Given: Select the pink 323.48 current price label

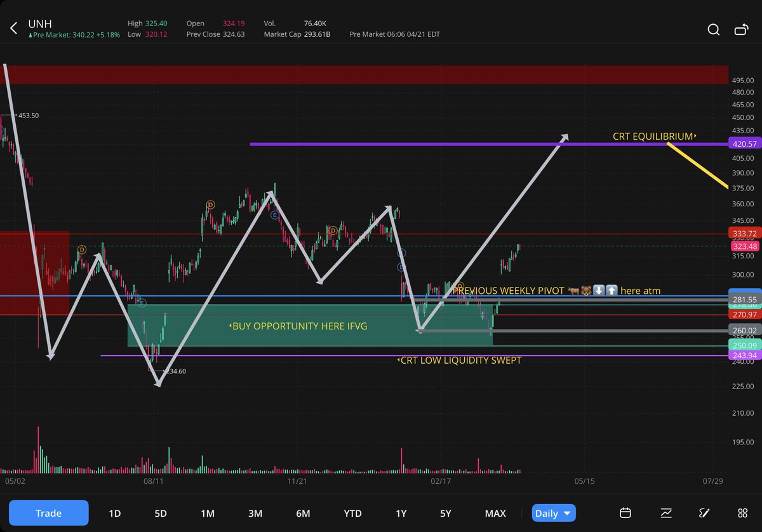Looking at the screenshot, I should 744,246.
